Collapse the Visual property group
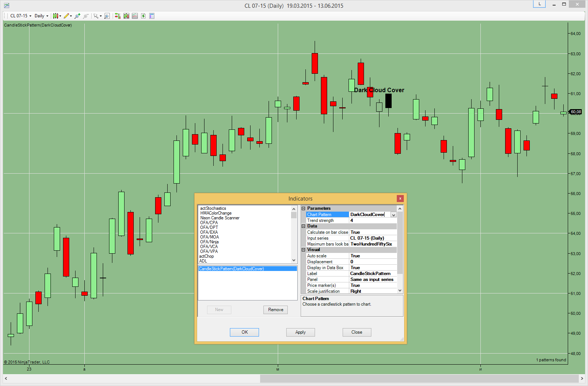The width and height of the screenshot is (588, 386). pos(304,250)
